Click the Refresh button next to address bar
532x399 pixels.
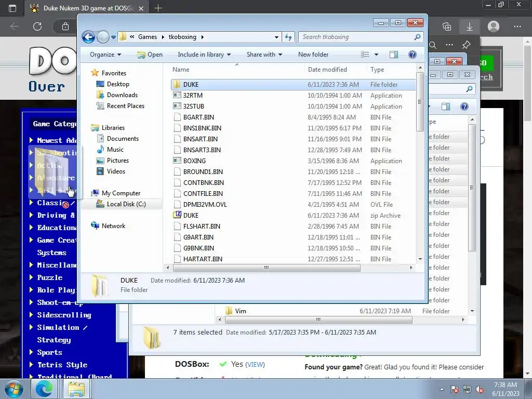coord(288,37)
